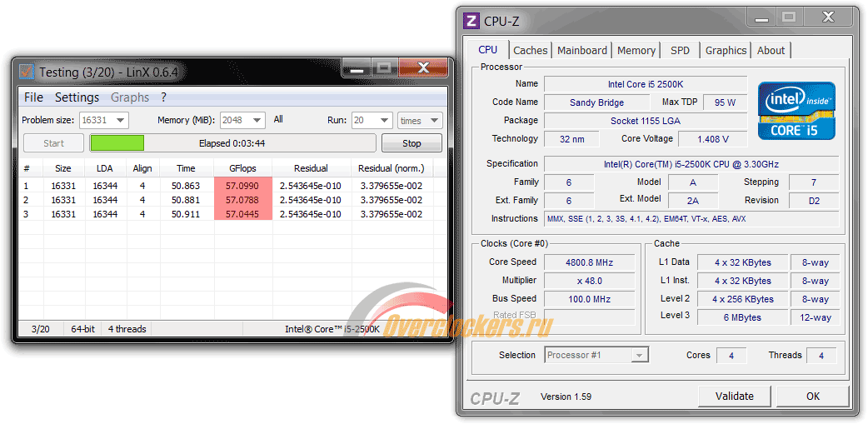Switch to the SPD tab
868x424 pixels.
pos(680,50)
